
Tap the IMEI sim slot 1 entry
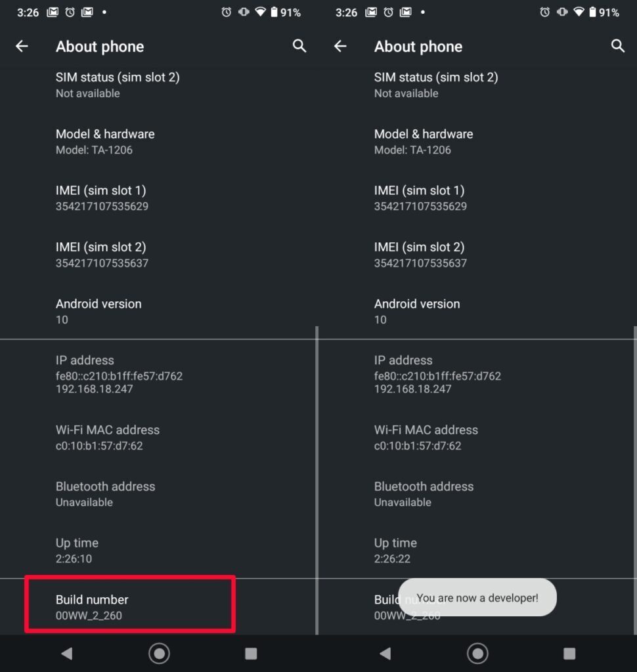[101, 198]
